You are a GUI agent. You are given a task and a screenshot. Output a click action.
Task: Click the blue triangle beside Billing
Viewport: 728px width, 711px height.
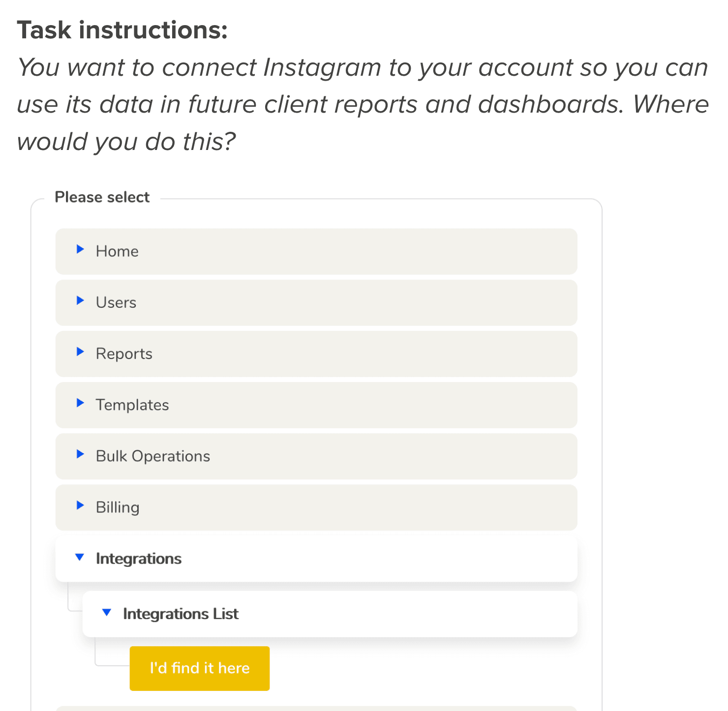tap(80, 505)
